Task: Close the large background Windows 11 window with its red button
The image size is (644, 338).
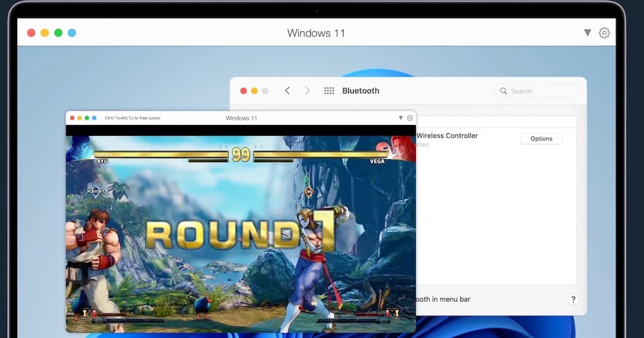Action: coord(31,33)
